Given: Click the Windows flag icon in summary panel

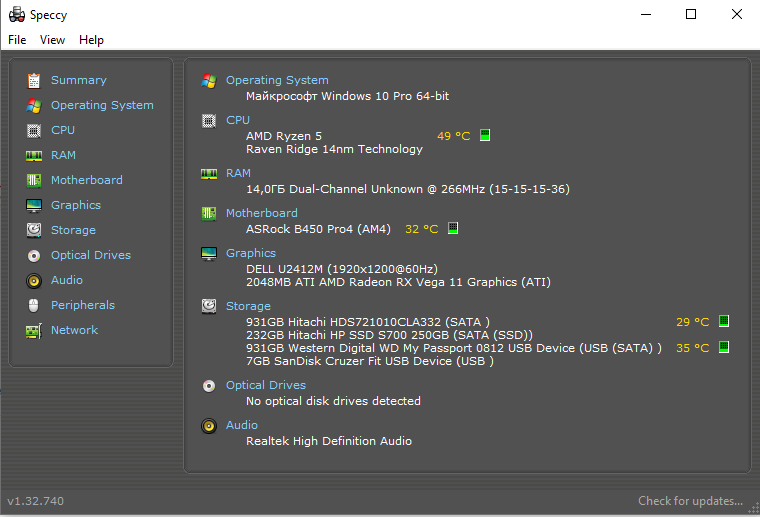Looking at the screenshot, I should tap(209, 81).
